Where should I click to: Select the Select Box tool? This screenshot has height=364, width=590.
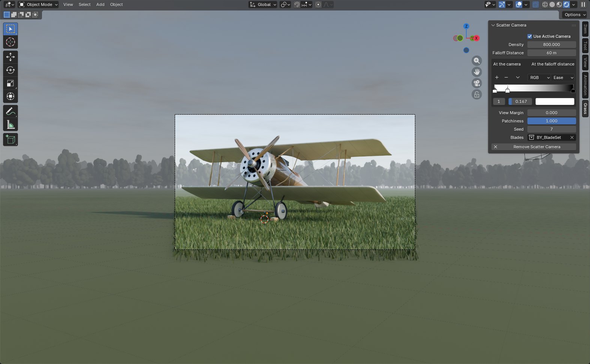pos(10,29)
